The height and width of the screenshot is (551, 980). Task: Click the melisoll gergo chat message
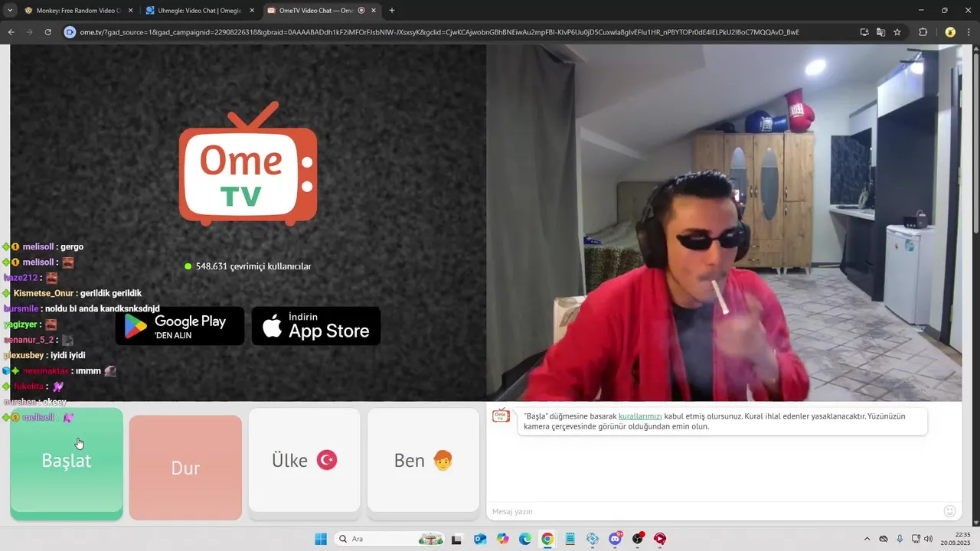(x=44, y=246)
